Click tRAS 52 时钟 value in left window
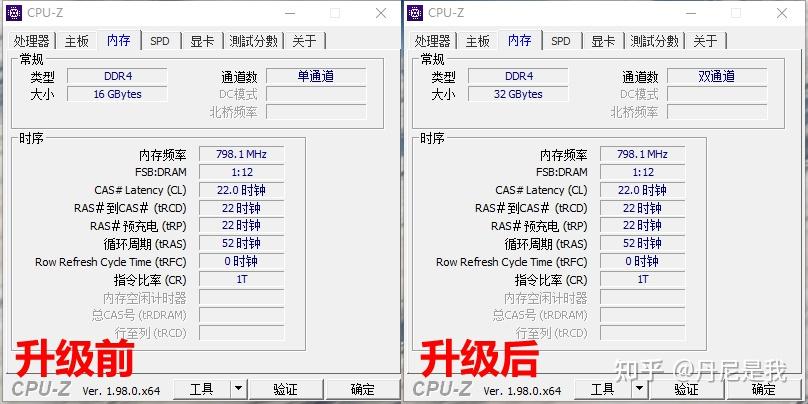Viewport: 808px width, 404px height. pos(242,244)
